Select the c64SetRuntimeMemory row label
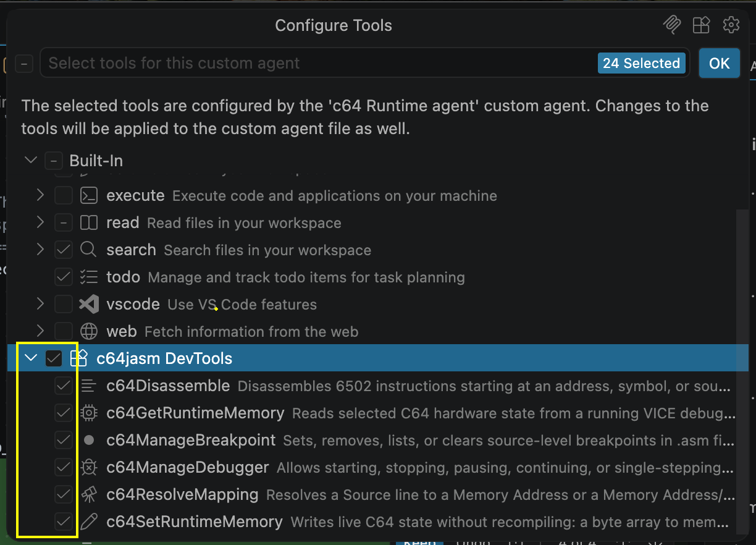The height and width of the screenshot is (545, 756). [195, 522]
